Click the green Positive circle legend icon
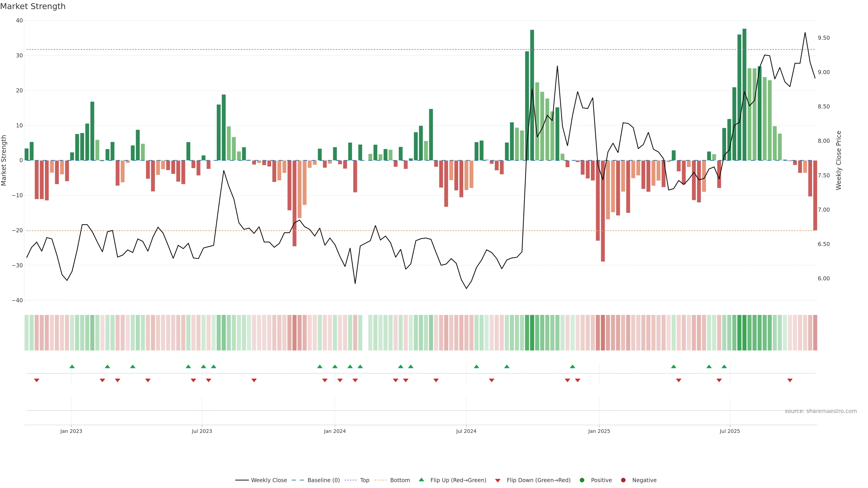This screenshot has height=488, width=868. pyautogui.click(x=582, y=480)
